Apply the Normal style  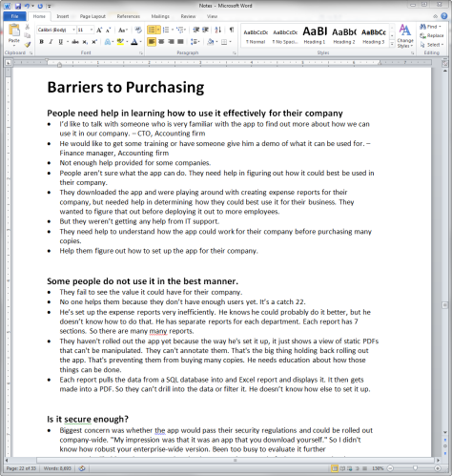(x=256, y=35)
